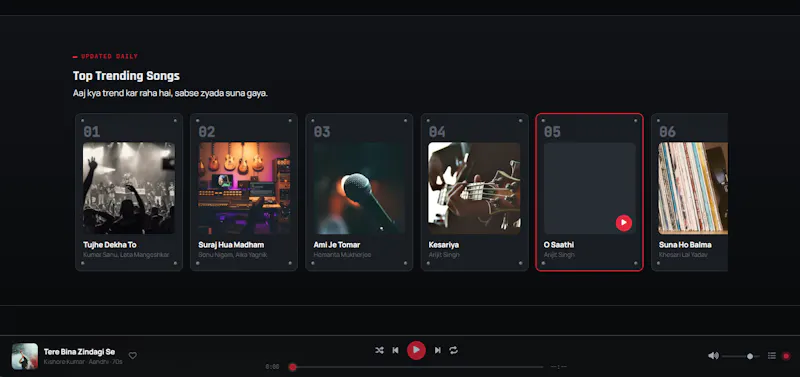Click the 0:00 elapsed time label
The image size is (800, 377).
[272, 367]
